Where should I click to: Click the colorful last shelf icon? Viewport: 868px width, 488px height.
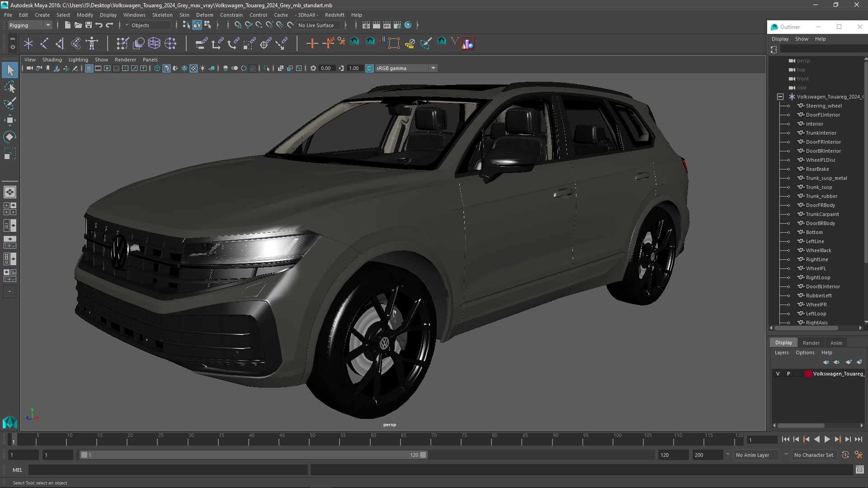pyautogui.click(x=468, y=43)
